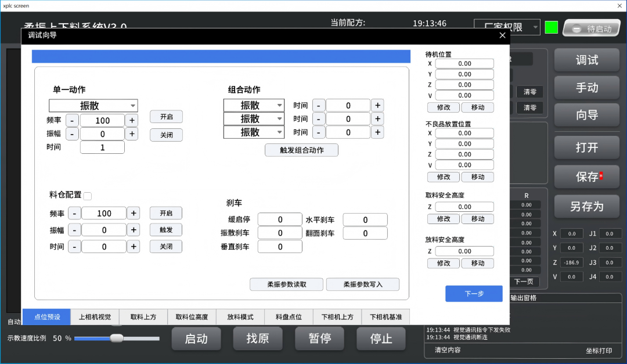Image resolution: width=627 pixels, height=364 pixels.
Task: Click 坐标打印 in output panel
Action: [599, 351]
